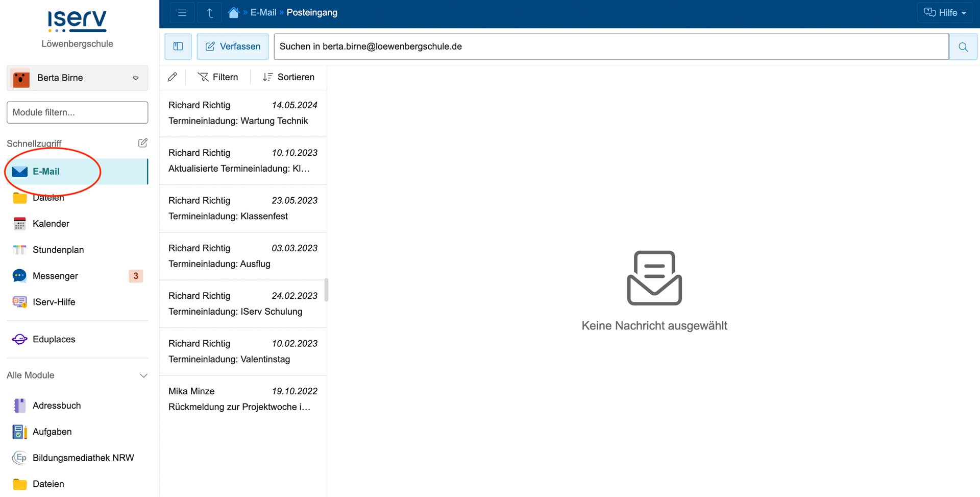Screen dimensions: 980x497
Task: Click the IServ logo
Action: click(x=78, y=21)
